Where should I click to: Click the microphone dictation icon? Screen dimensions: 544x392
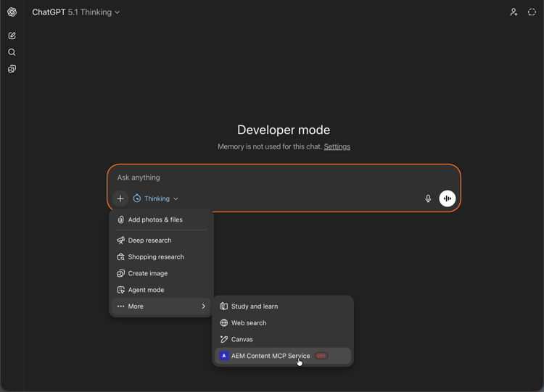(428, 199)
